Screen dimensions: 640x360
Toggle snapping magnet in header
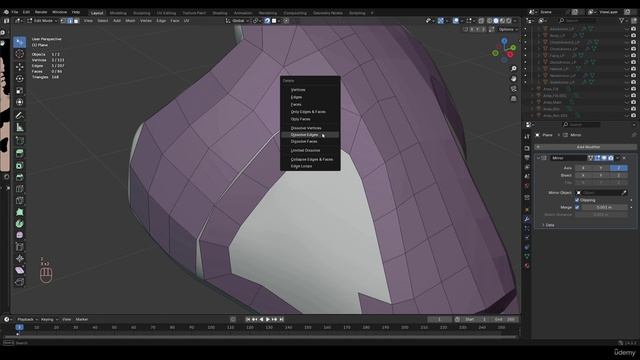[267, 20]
